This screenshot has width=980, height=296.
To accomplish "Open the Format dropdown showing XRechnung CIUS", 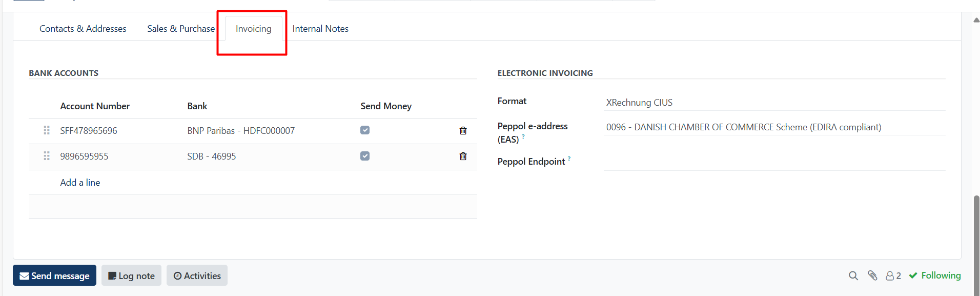I will pos(774,103).
